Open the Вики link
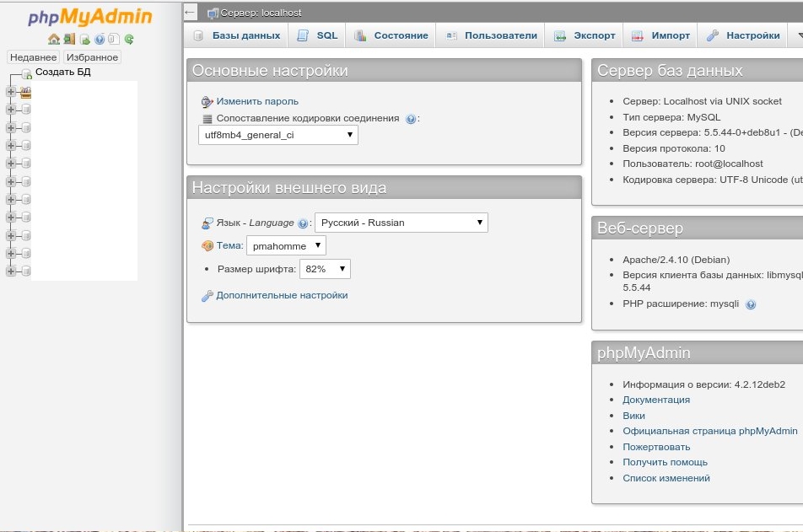The image size is (803, 532). (x=633, y=416)
